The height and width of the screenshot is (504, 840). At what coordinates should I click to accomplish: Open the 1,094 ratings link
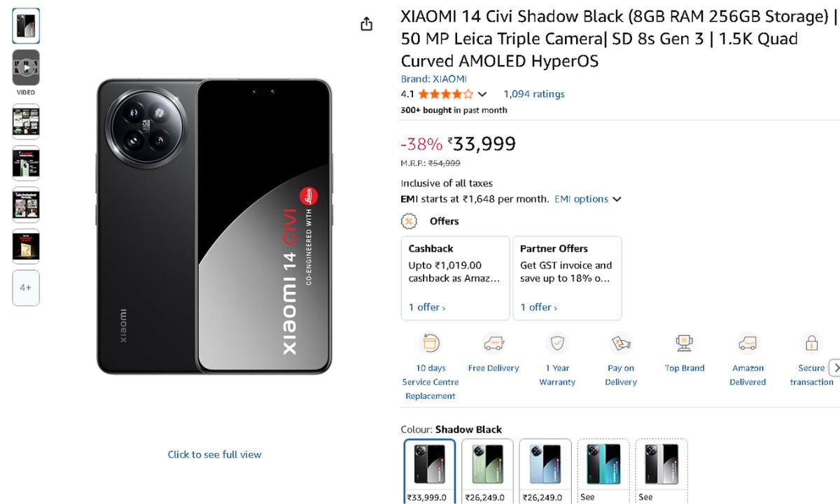click(533, 94)
